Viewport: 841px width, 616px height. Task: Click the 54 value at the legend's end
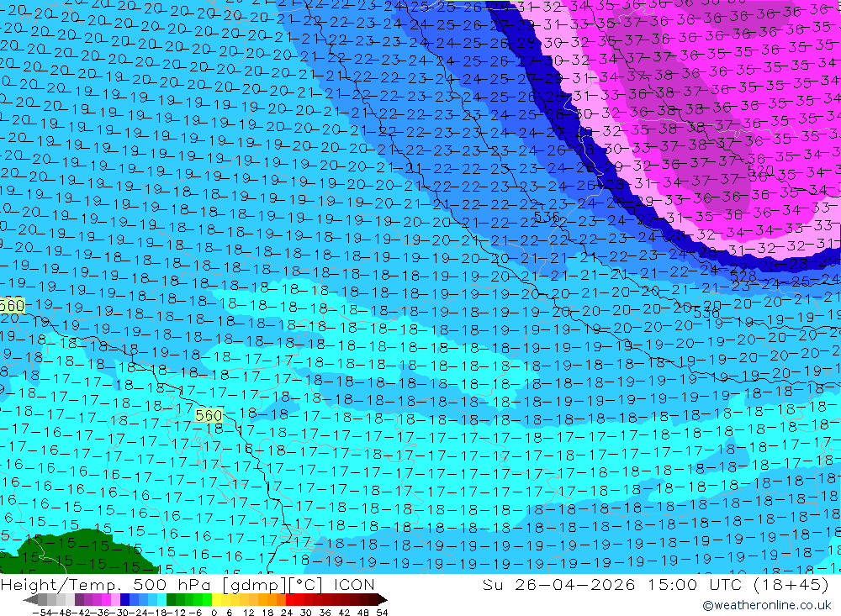point(382,613)
